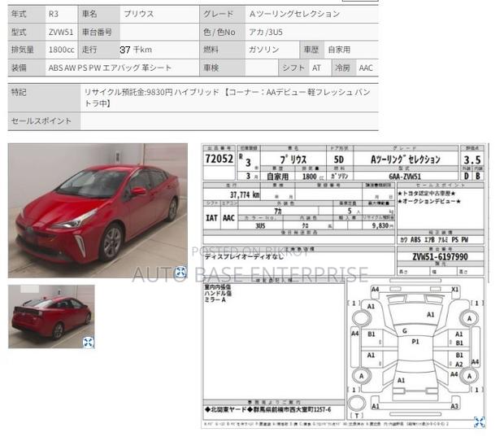Select the fuel value ガソリン
Screen dimensions: 504x441
(264, 50)
